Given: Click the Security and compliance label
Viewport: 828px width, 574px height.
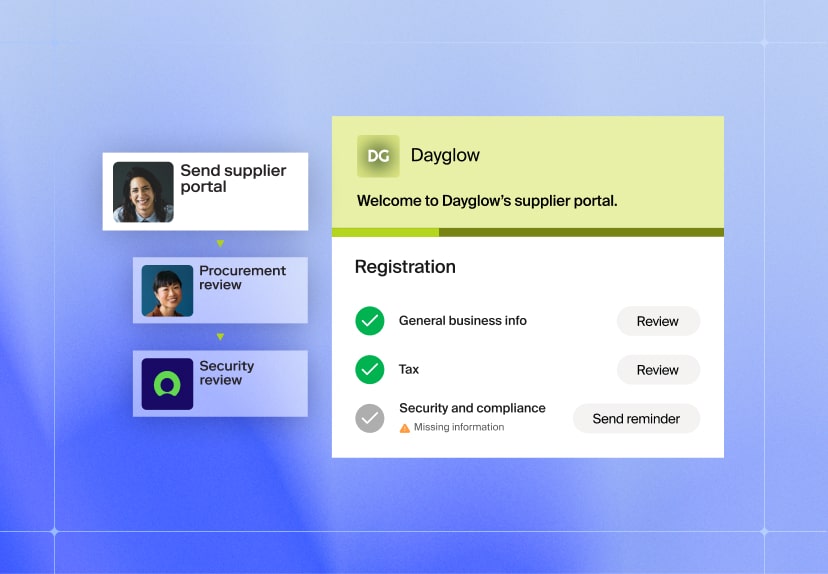Looking at the screenshot, I should click(472, 408).
